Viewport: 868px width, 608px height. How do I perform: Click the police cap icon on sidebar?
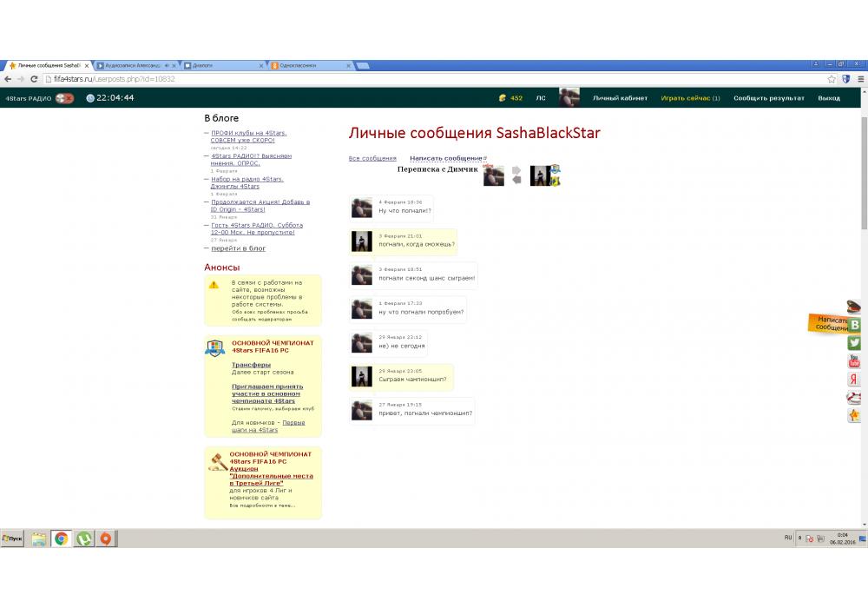[x=854, y=307]
